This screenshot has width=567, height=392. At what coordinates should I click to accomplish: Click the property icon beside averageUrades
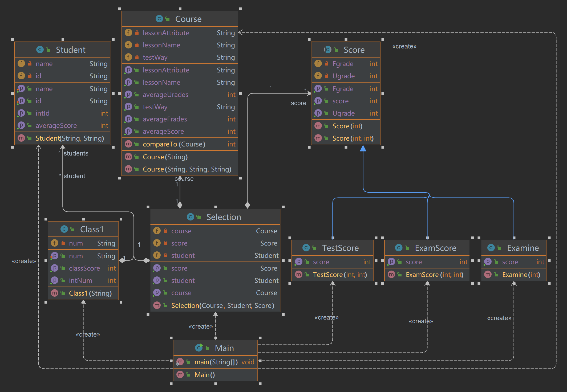(128, 95)
